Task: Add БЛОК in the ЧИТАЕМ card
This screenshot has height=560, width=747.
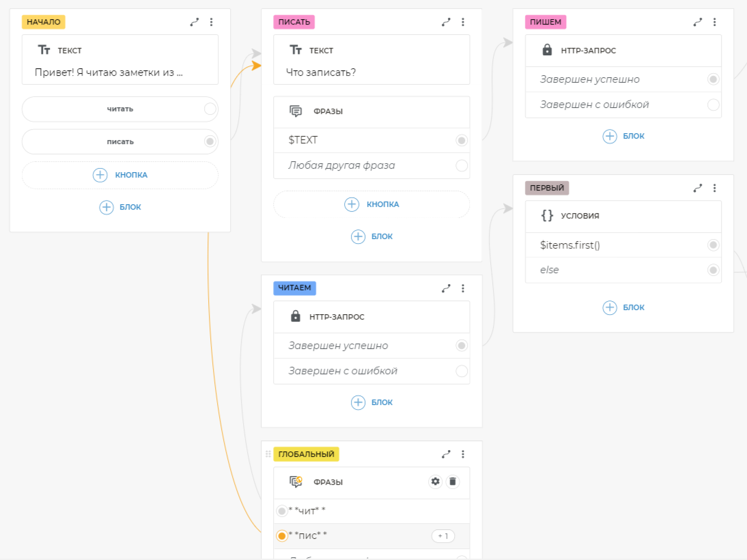Action: (x=371, y=402)
